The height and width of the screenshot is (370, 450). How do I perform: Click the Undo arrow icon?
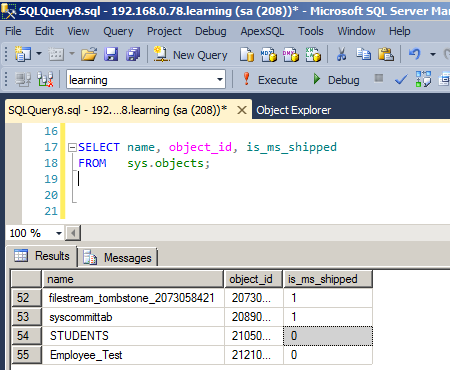pos(415,54)
